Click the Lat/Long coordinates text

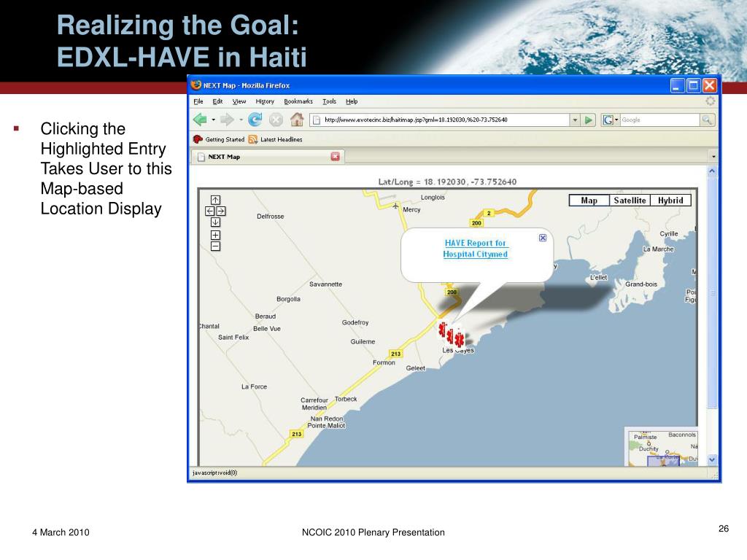(x=447, y=182)
